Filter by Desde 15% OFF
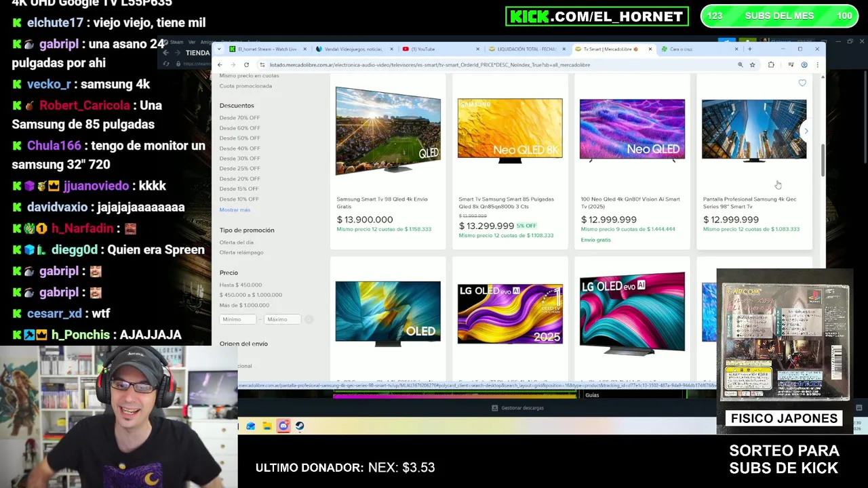The width and height of the screenshot is (868, 488). click(x=239, y=189)
